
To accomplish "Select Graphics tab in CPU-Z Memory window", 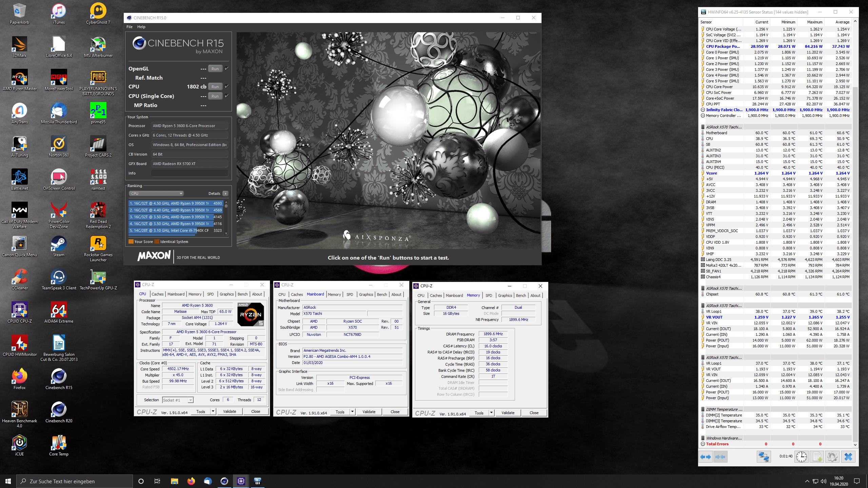I will point(505,296).
